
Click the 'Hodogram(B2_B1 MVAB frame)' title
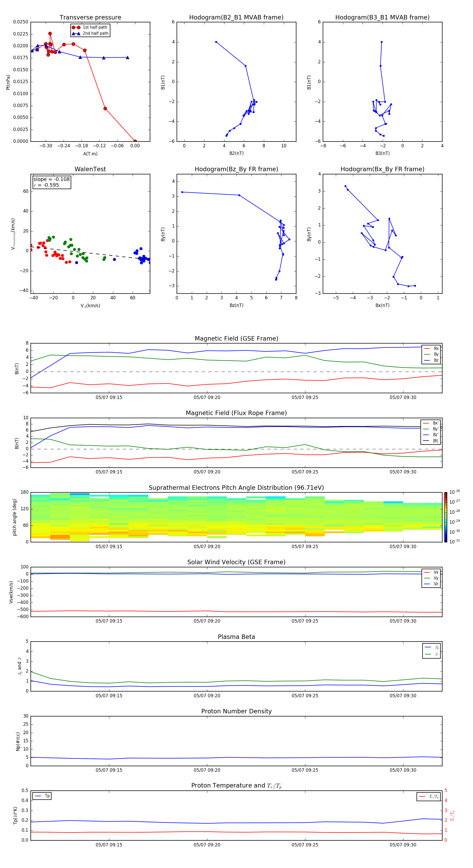point(236,18)
